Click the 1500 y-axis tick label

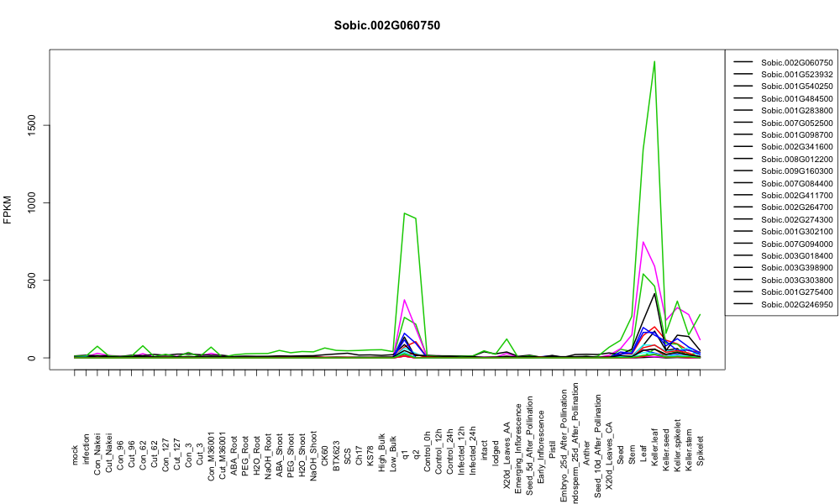32,125
